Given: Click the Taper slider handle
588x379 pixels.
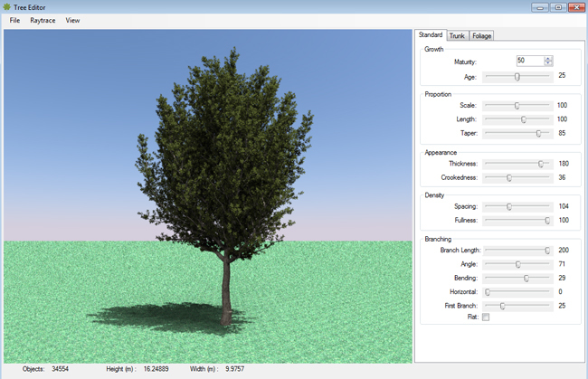Looking at the screenshot, I should 538,133.
